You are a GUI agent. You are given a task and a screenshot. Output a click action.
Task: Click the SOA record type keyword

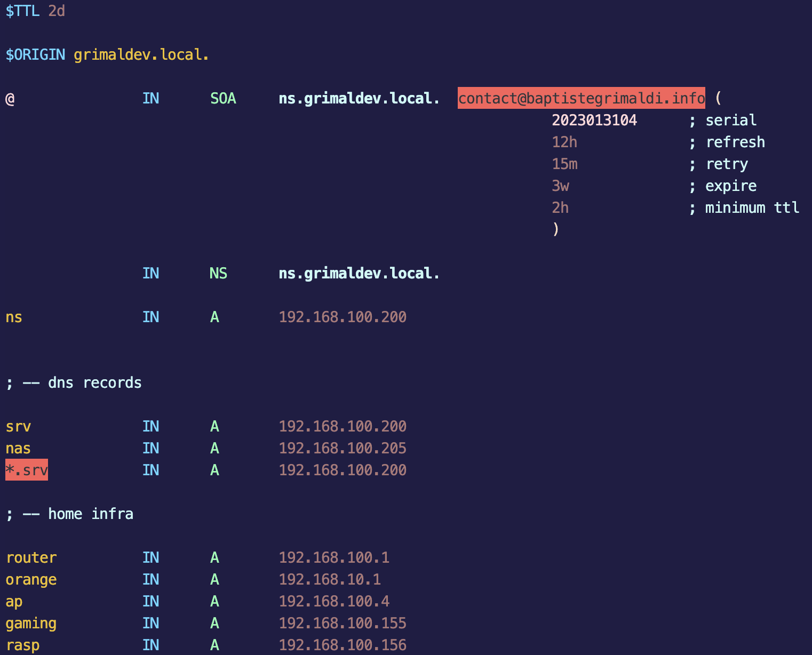coord(223,98)
